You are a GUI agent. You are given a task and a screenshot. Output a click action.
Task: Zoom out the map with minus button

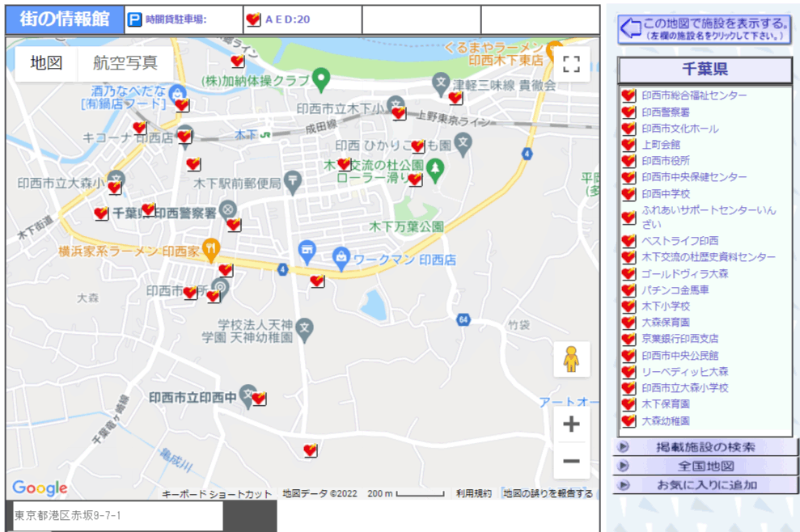tap(571, 461)
